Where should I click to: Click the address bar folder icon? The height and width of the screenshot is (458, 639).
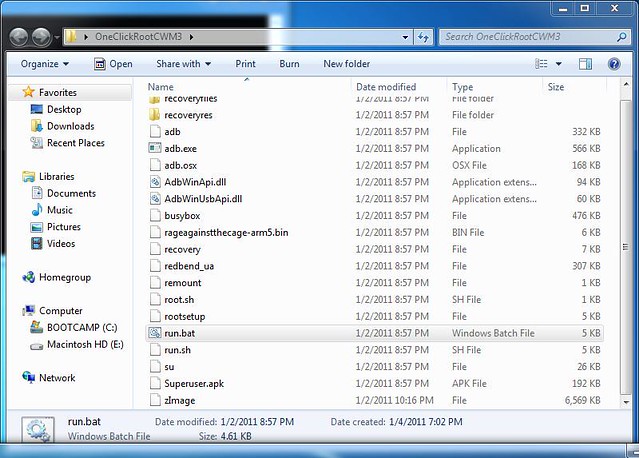coord(71,37)
